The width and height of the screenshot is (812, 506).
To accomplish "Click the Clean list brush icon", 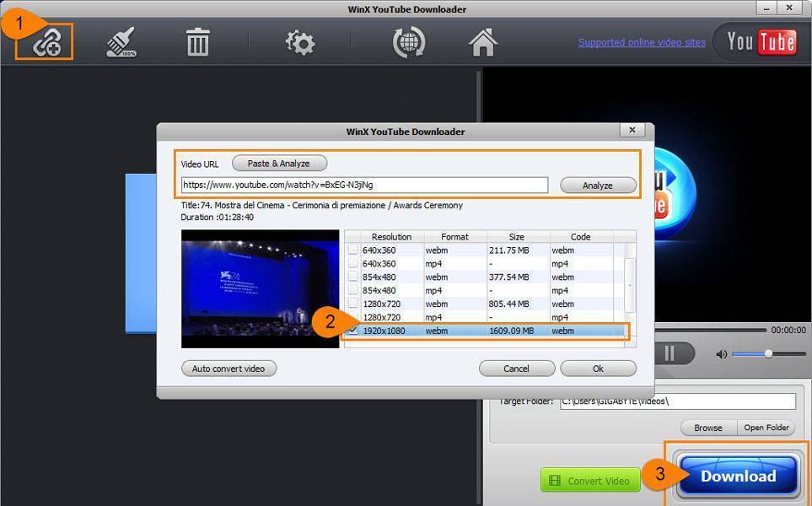I will point(121,42).
